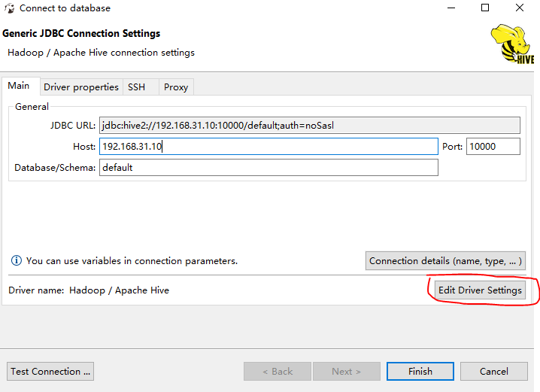The height and width of the screenshot is (392, 540).
Task: Switch to the Main tab
Action: (x=19, y=86)
